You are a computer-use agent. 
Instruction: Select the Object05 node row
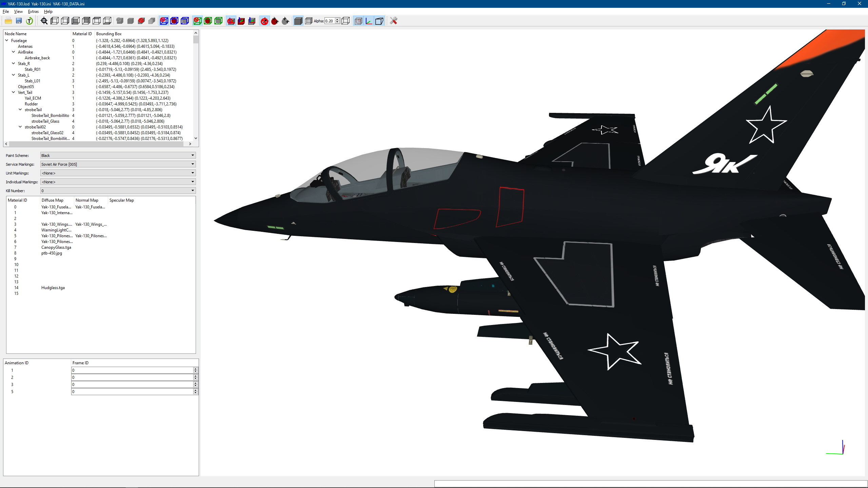click(98, 87)
